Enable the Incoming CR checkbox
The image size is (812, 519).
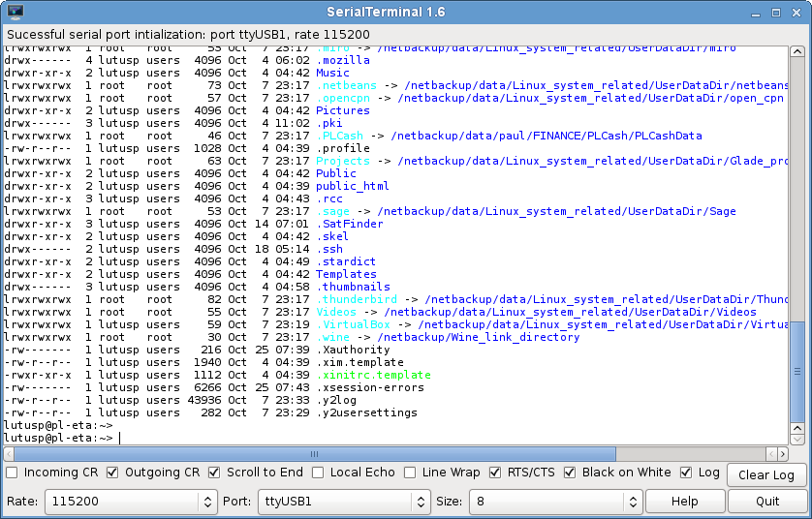[x=12, y=473]
